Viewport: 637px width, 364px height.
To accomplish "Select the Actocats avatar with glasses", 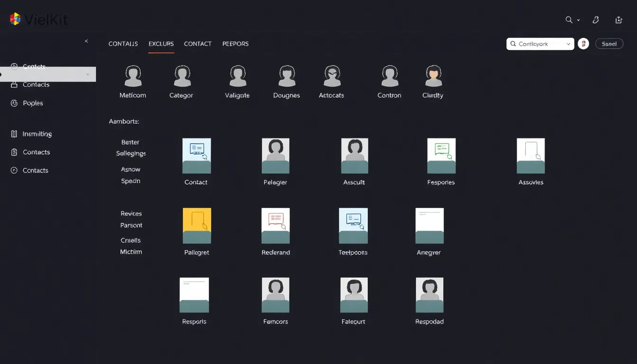I will pyautogui.click(x=332, y=76).
